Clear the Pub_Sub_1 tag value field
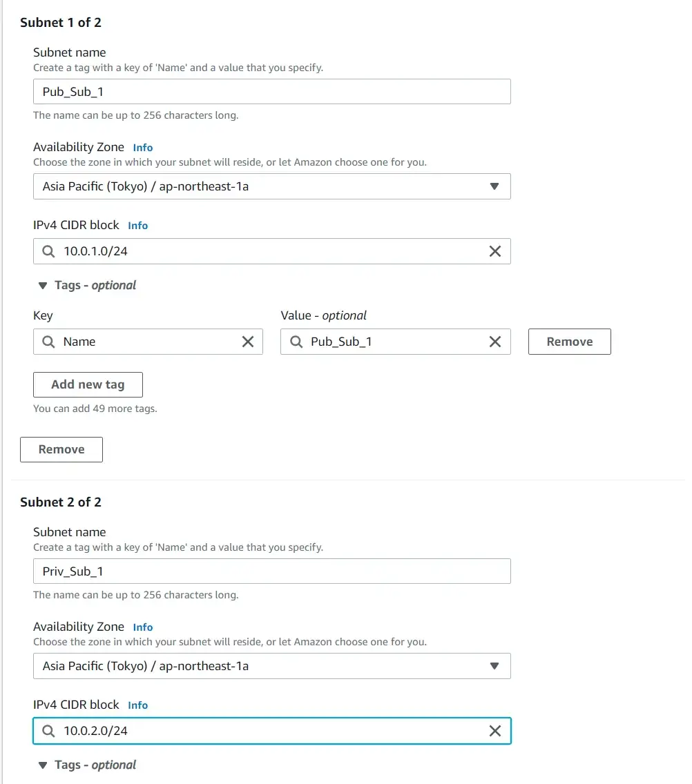Image resolution: width=692 pixels, height=784 pixels. tap(495, 342)
